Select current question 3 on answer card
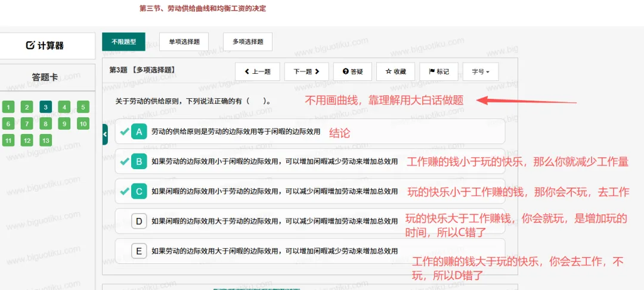This screenshot has height=290, width=644. click(x=45, y=107)
